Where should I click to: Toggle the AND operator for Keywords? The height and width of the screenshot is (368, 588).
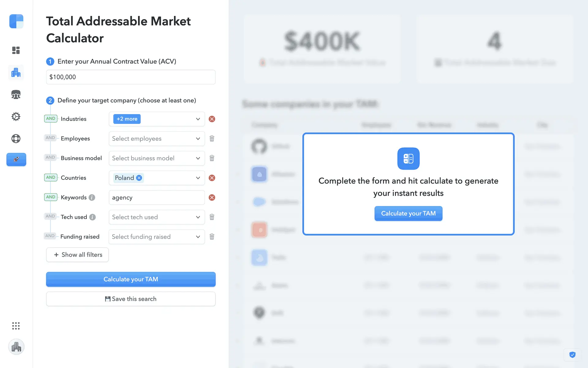tap(51, 197)
